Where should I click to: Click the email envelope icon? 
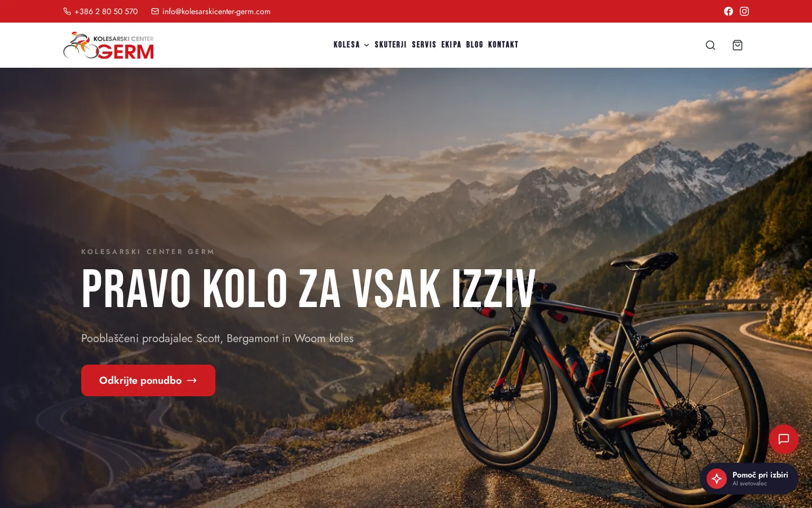tap(155, 11)
